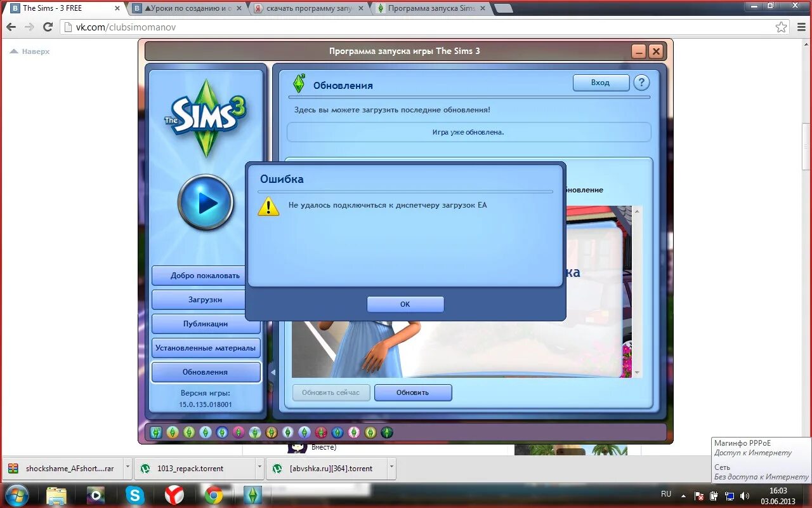Open the Windows Start menu
Image resolution: width=812 pixels, height=508 pixels.
click(x=17, y=495)
